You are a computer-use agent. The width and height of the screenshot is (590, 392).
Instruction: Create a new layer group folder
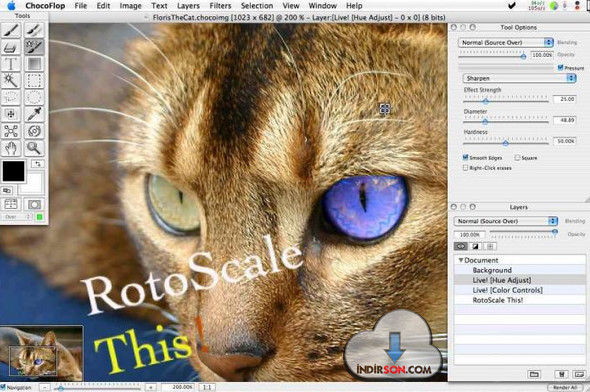click(x=534, y=374)
